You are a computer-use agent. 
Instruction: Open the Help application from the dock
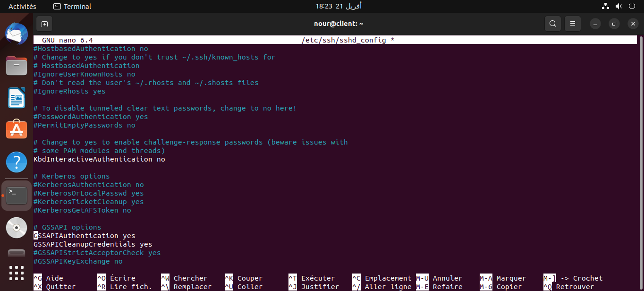pos(16,163)
